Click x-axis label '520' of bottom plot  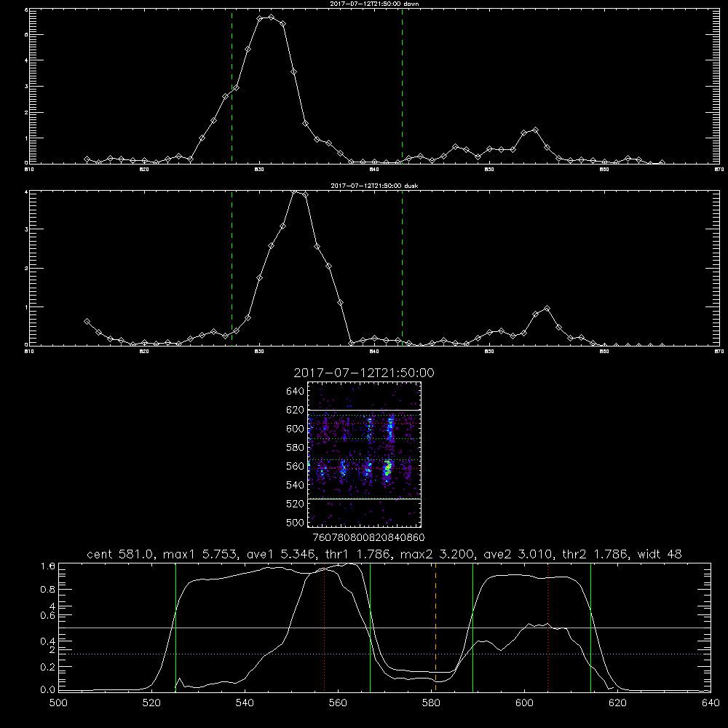(x=151, y=703)
